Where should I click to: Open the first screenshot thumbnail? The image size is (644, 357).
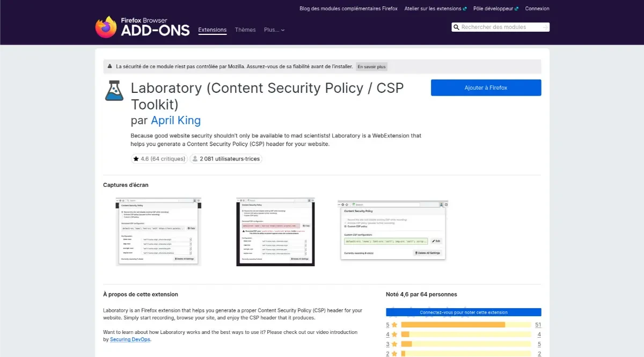[x=158, y=231]
